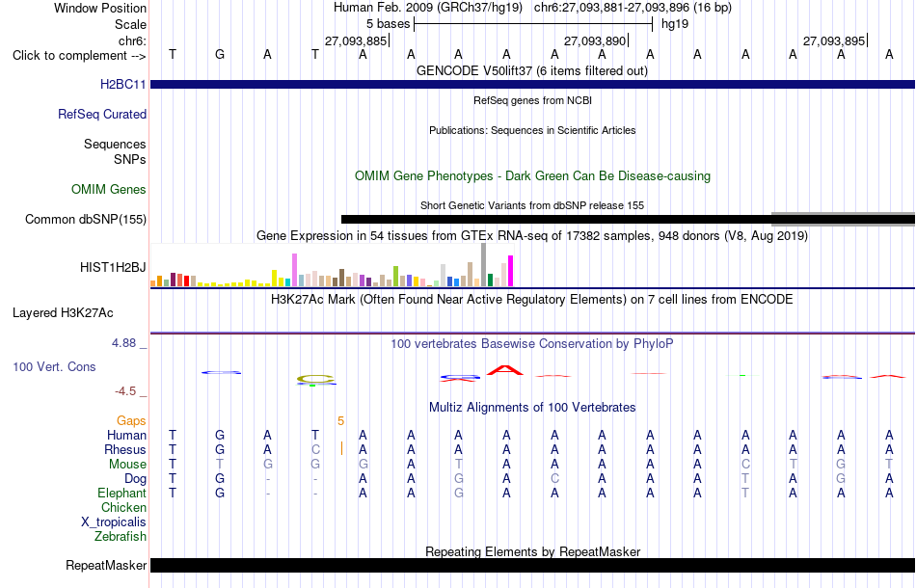Screen dimensions: 916x588
Task: Click the Dog species label
Action: pos(135,479)
